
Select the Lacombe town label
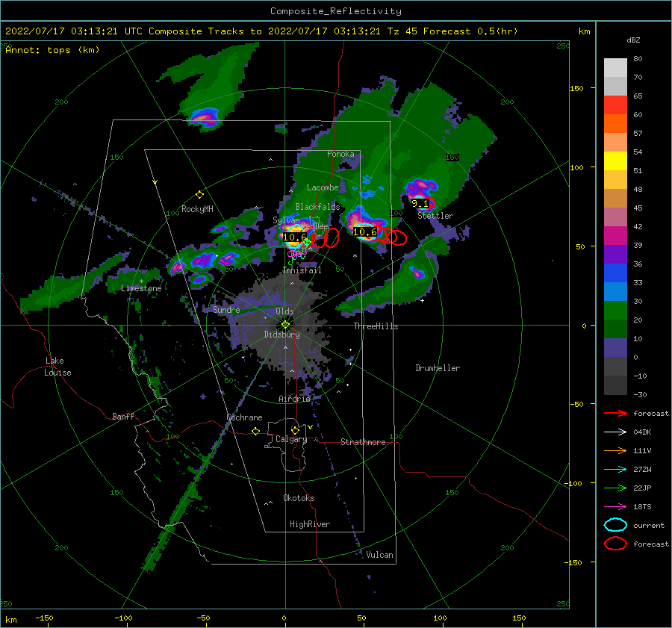[323, 187]
